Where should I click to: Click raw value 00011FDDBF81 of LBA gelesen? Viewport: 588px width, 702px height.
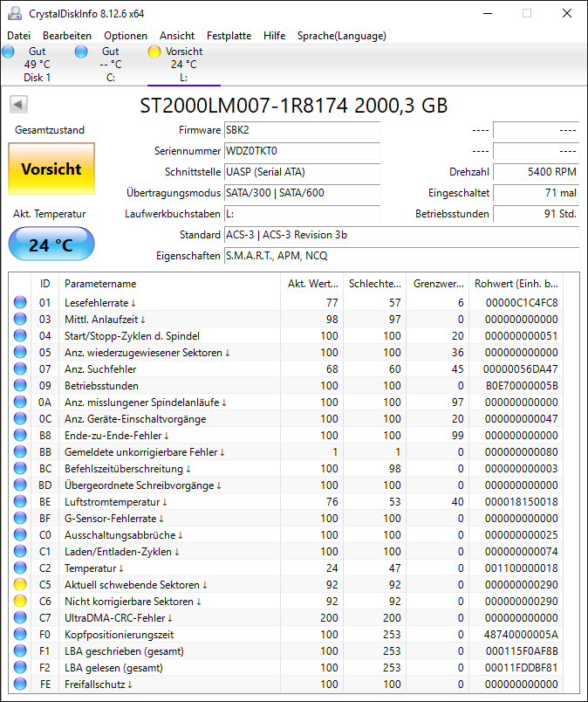click(x=522, y=668)
